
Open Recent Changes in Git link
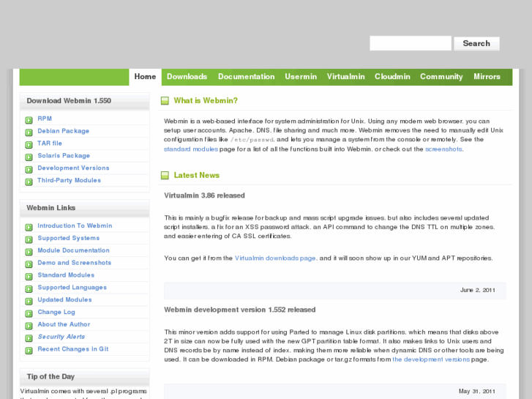click(x=73, y=349)
